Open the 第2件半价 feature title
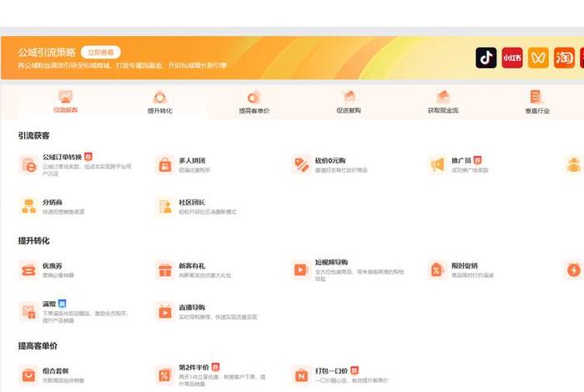 pos(194,368)
